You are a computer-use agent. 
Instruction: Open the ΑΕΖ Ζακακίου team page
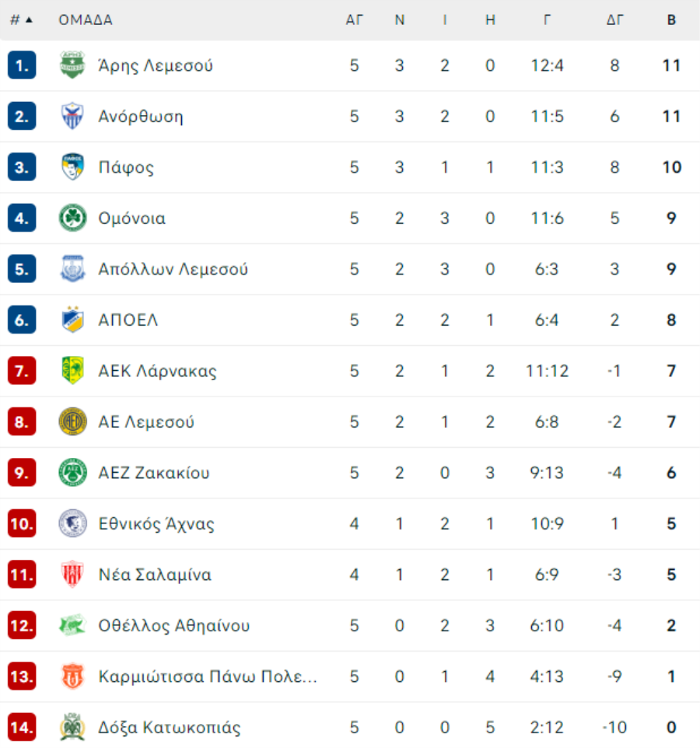point(154,473)
